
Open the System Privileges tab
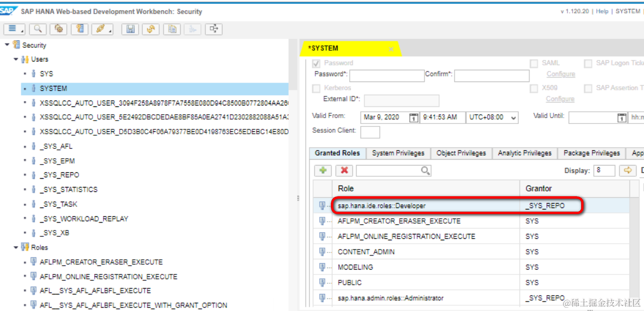(398, 153)
